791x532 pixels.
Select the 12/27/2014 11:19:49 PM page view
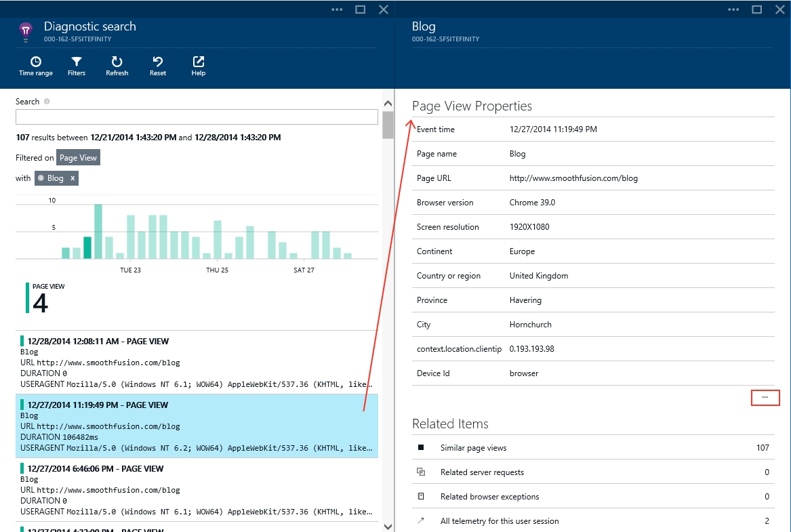click(x=197, y=426)
